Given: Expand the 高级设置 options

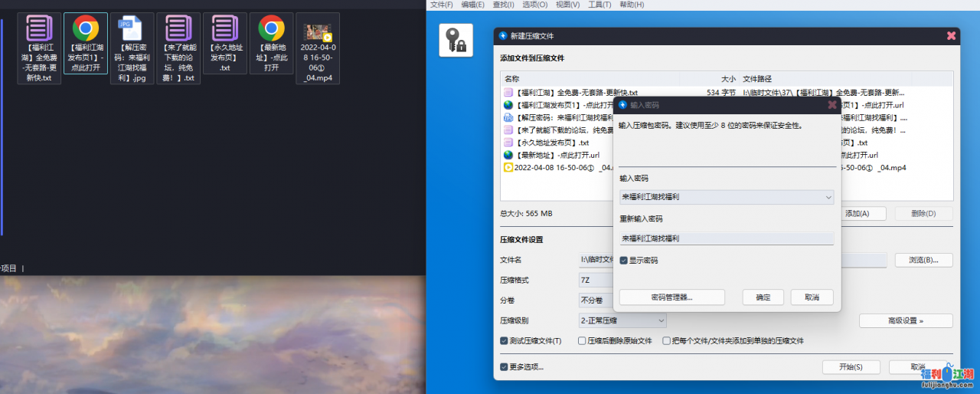Looking at the screenshot, I should pyautogui.click(x=906, y=320).
